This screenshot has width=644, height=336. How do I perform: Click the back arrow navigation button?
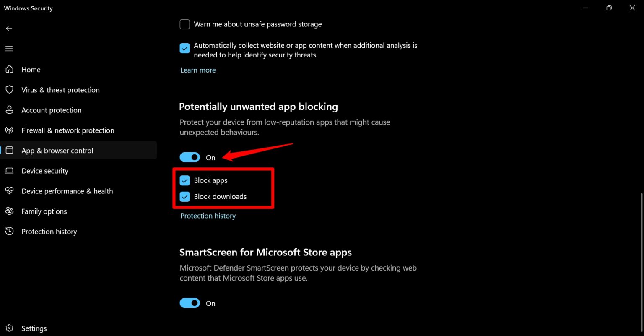click(9, 28)
